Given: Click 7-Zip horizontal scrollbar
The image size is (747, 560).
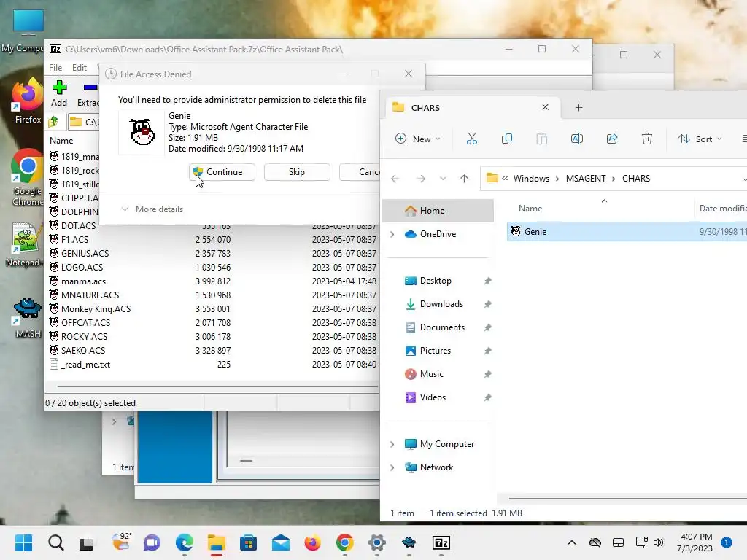Looking at the screenshot, I should click(217, 386).
